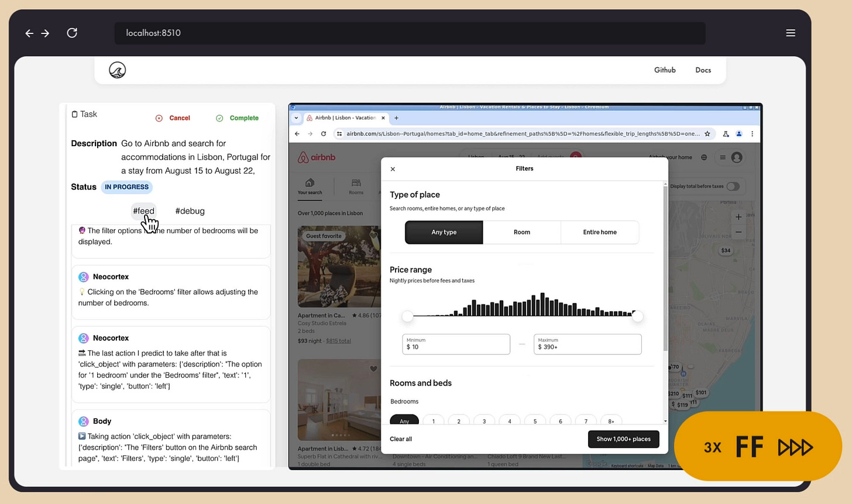Reload the Airbnb page in Chromium
Viewport: 852px width, 504px height.
(323, 134)
